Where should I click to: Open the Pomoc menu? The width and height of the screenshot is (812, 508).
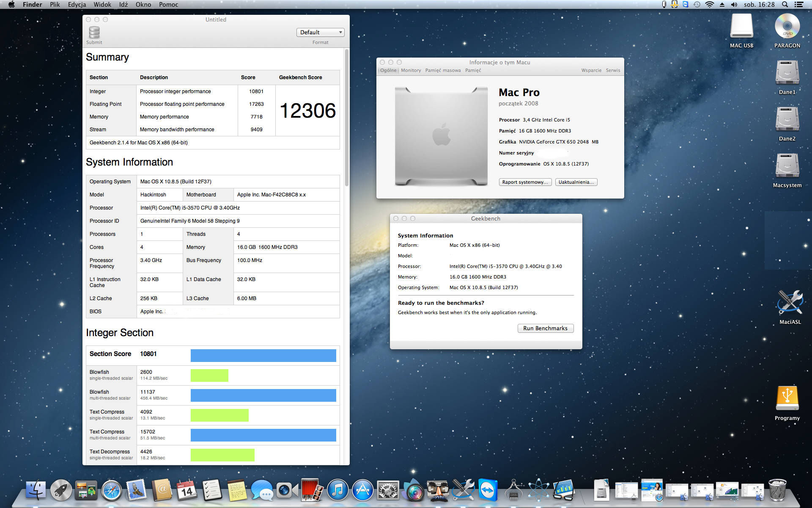[169, 5]
